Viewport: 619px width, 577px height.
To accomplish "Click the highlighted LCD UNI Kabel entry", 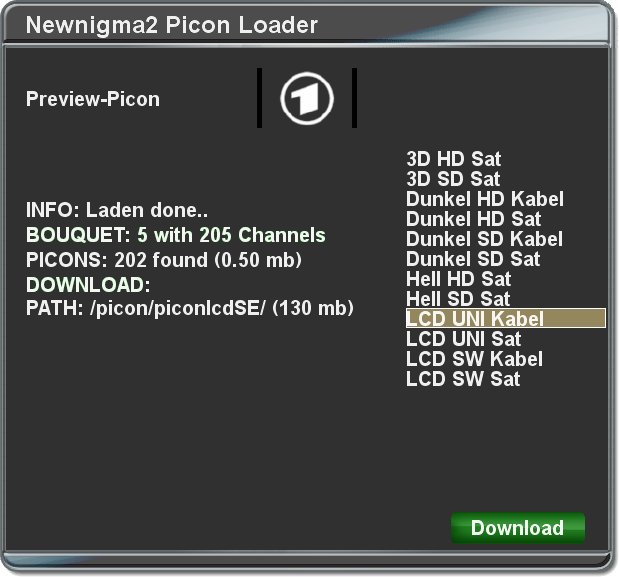I will (x=505, y=318).
